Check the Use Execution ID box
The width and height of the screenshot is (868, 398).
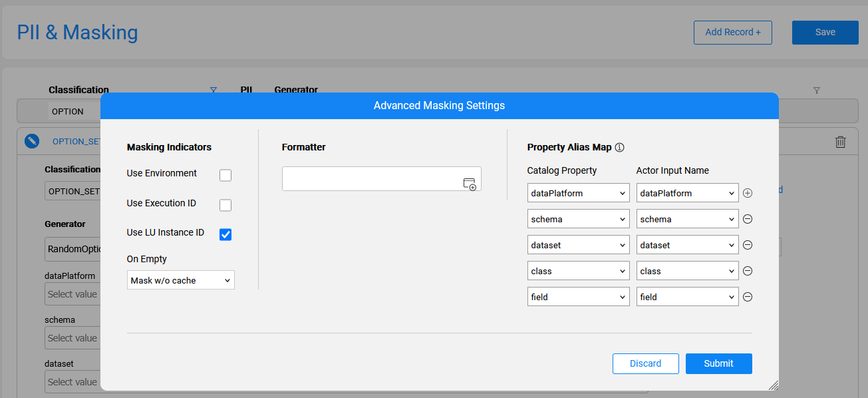point(225,205)
